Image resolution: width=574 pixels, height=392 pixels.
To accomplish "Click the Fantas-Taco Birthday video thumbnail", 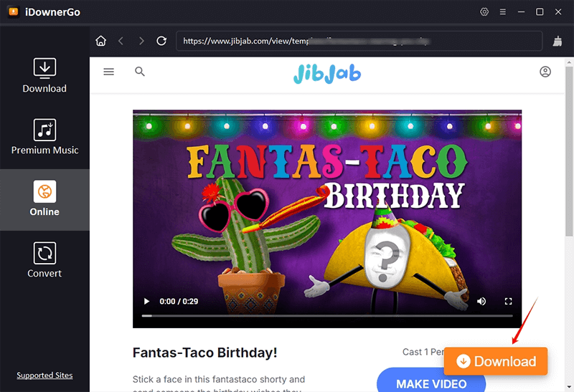I will pos(327,219).
